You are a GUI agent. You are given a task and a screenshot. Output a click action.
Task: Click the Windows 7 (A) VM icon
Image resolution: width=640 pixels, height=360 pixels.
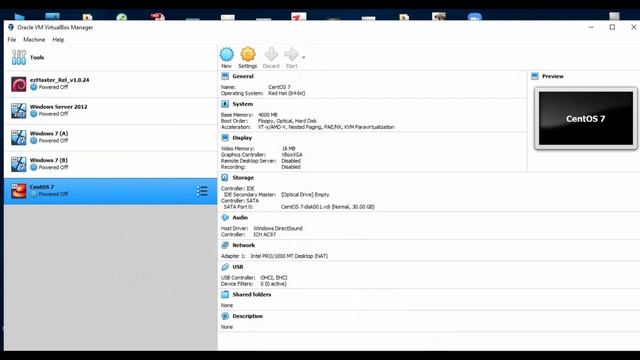tap(19, 138)
